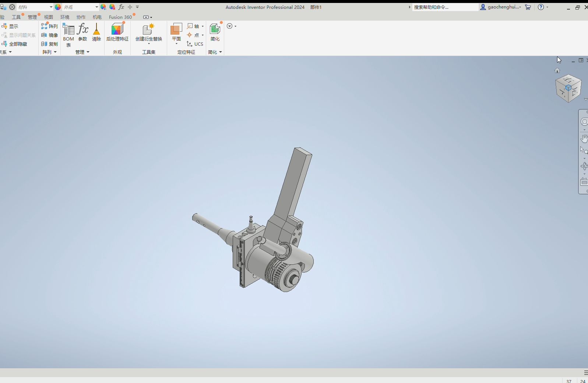Expand the Manage (管理) panel dropdown
Screen dimensions: 588x383
[x=88, y=52]
